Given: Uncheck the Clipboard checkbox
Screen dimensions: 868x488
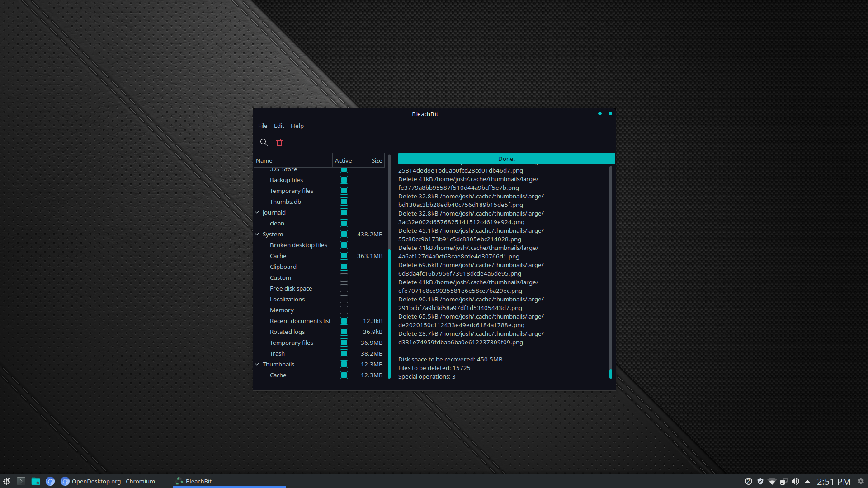Looking at the screenshot, I should pyautogui.click(x=344, y=267).
